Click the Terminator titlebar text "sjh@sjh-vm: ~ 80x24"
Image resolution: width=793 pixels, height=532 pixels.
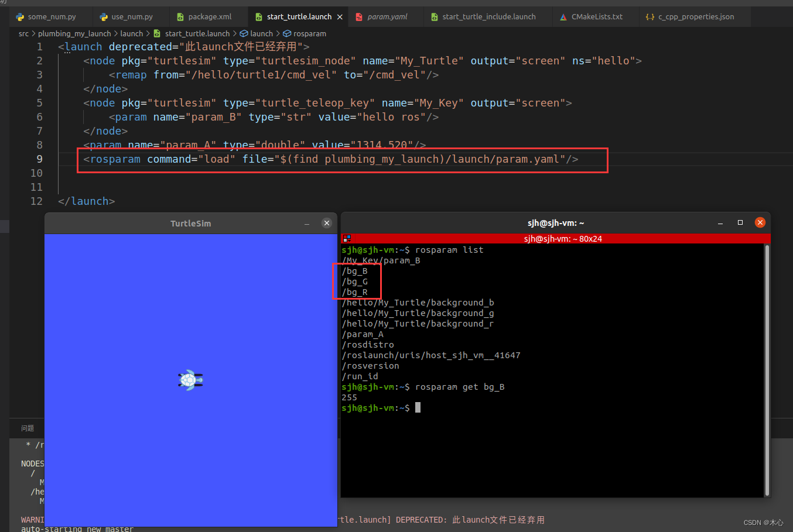click(563, 239)
